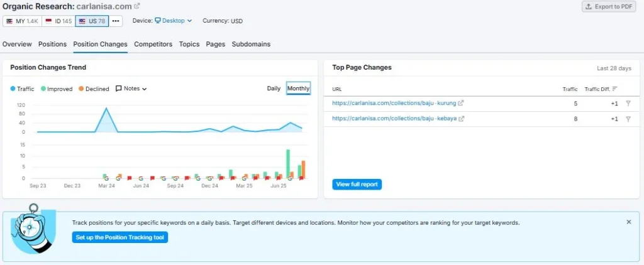The height and width of the screenshot is (265, 644).
Task: Switch to the Overview tab
Action: [x=17, y=45]
